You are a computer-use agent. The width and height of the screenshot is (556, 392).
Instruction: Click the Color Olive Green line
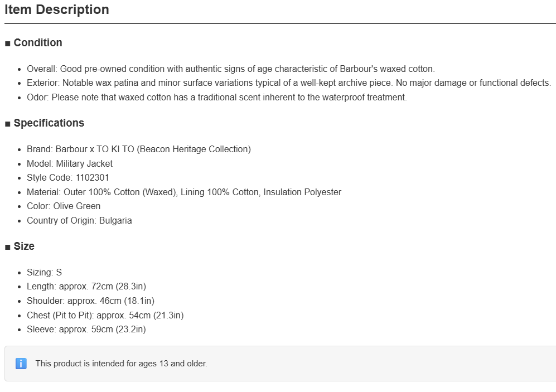[x=64, y=206]
